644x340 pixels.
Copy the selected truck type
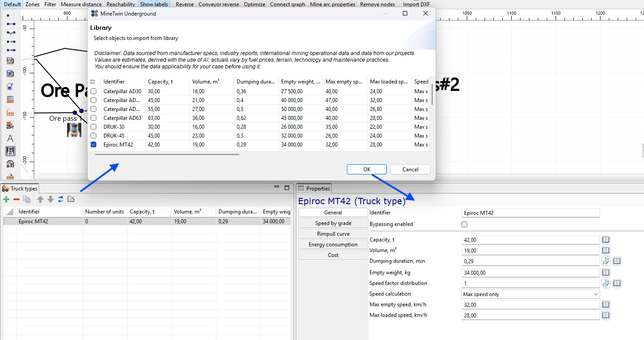point(27,199)
